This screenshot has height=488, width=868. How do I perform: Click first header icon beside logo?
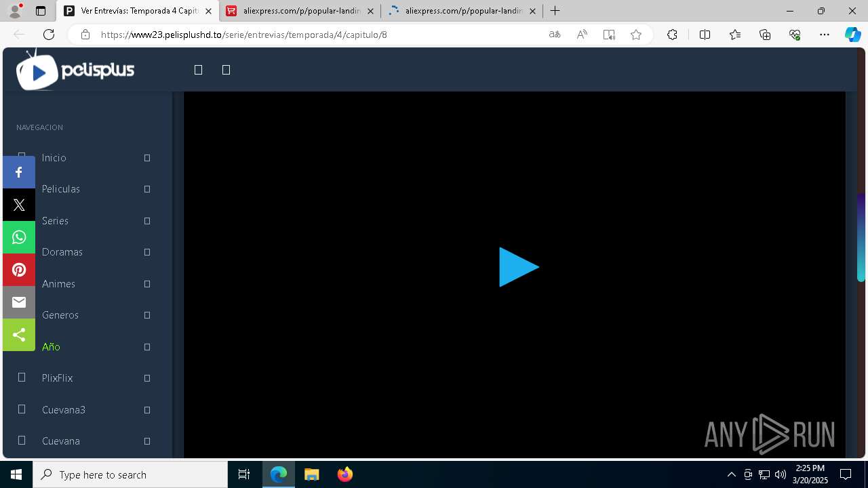point(198,70)
